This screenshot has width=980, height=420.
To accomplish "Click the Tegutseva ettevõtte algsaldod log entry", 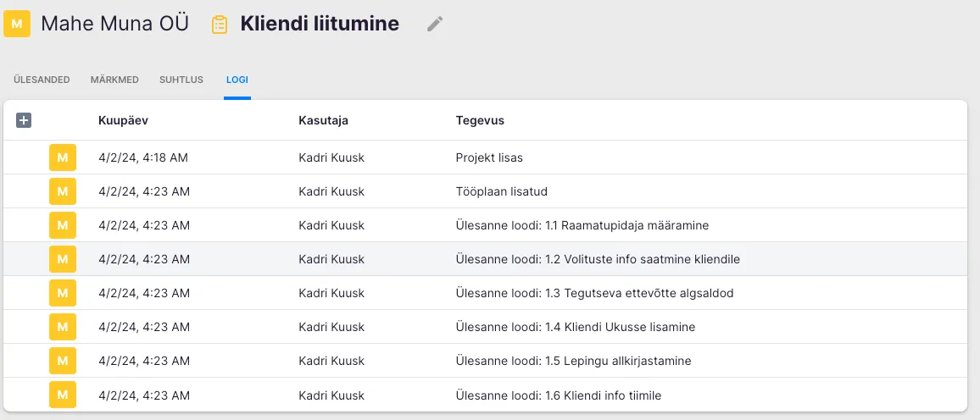I will (x=594, y=293).
